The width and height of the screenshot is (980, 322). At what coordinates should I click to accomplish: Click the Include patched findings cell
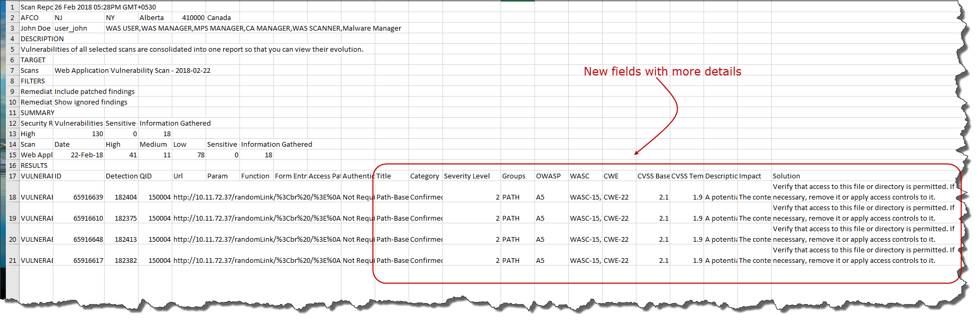(x=95, y=91)
